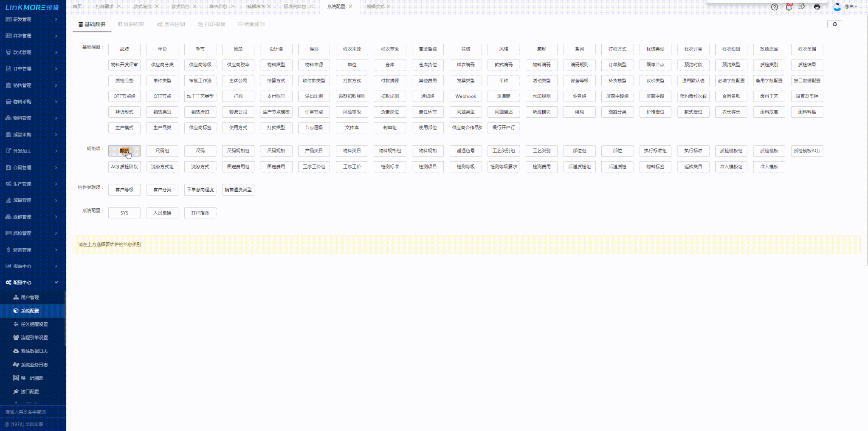Click the customer service headset icon

click(x=817, y=7)
